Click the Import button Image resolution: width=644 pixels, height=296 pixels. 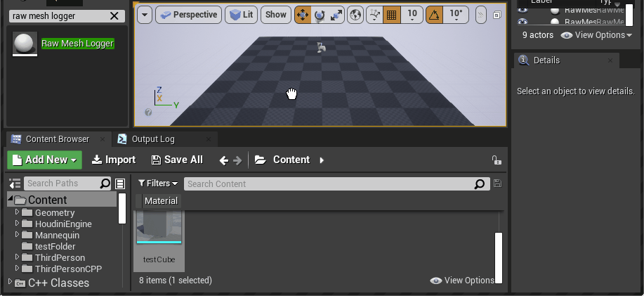click(x=114, y=160)
